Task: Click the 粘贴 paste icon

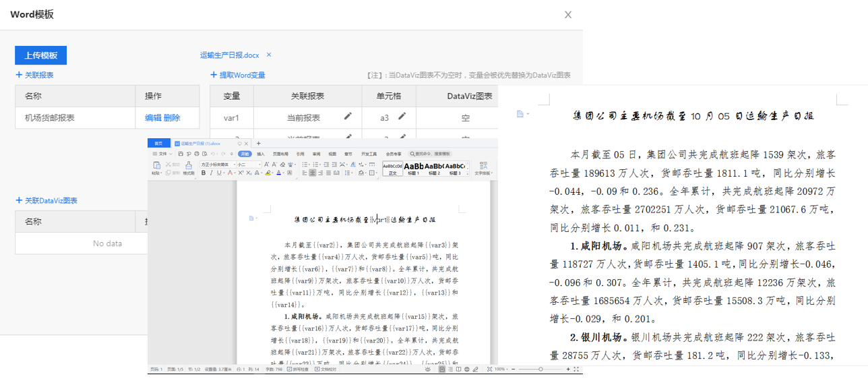Action: tap(157, 165)
